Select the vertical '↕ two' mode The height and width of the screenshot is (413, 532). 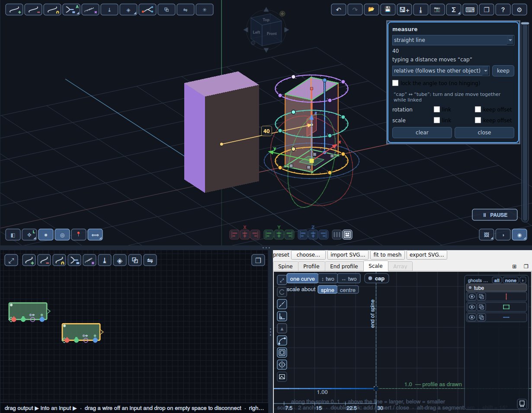pyautogui.click(x=328, y=279)
